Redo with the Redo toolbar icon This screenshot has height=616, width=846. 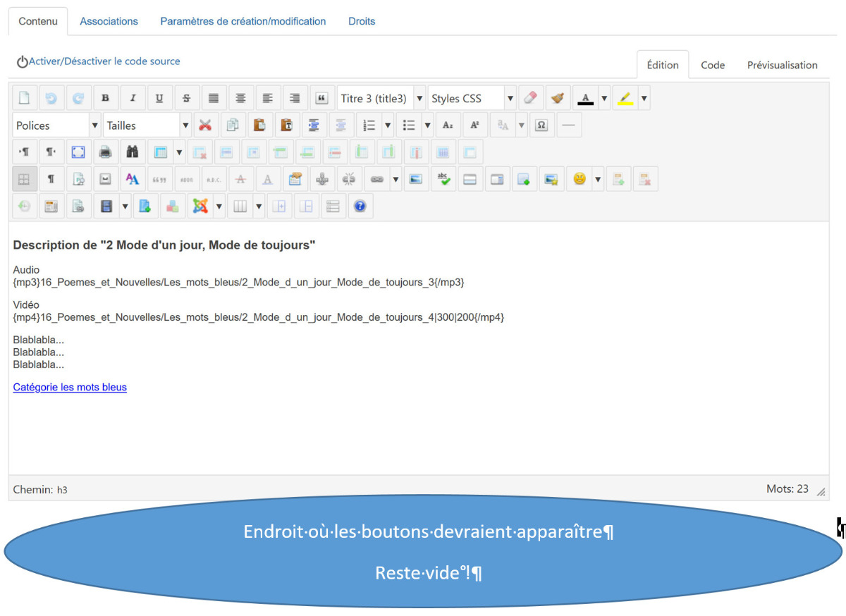pos(78,98)
